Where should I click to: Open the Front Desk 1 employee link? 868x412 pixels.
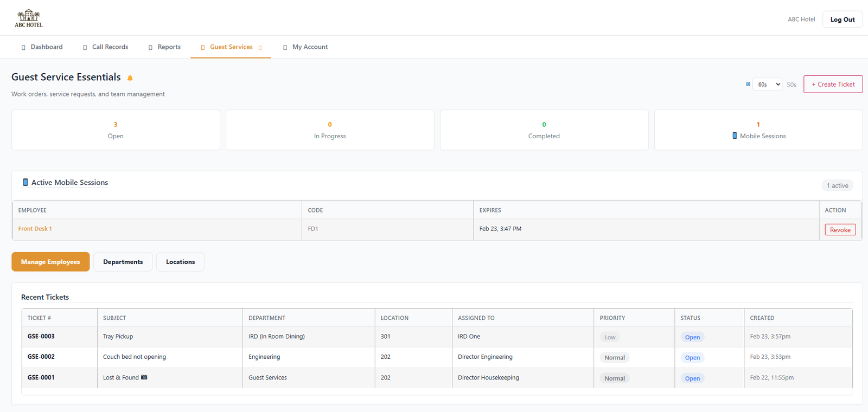pos(35,229)
